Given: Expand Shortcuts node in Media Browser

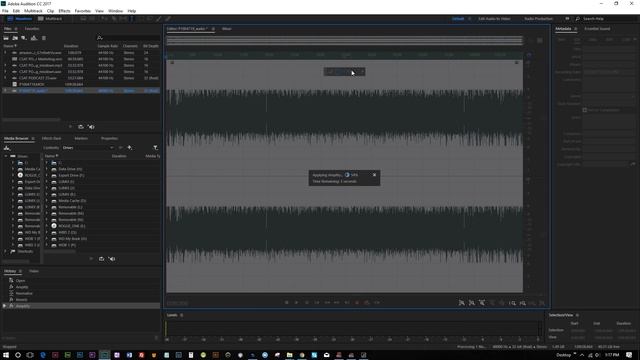Looking at the screenshot, I should click(5, 251).
